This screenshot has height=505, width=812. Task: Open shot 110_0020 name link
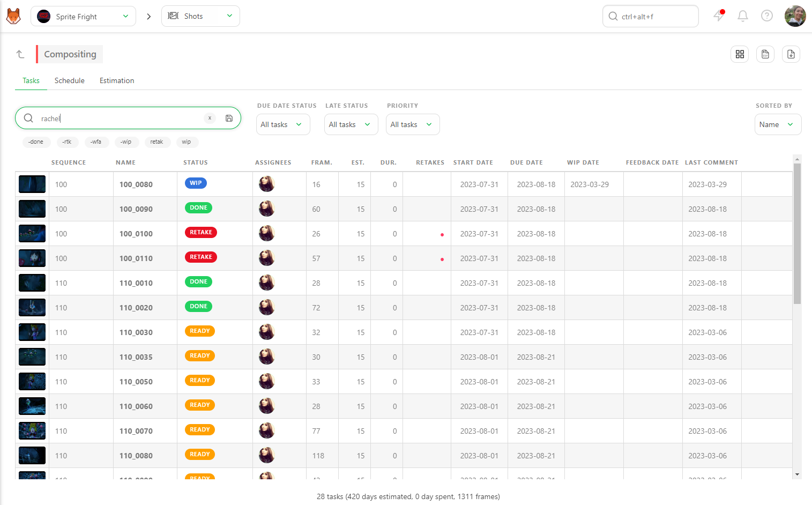click(x=136, y=308)
